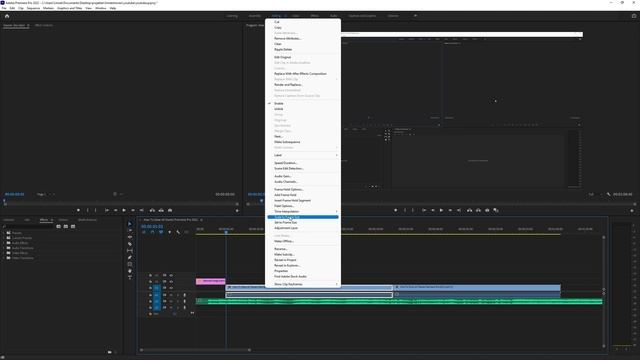Select the Pen tool
This screenshot has width=640, height=360.
pos(130,257)
